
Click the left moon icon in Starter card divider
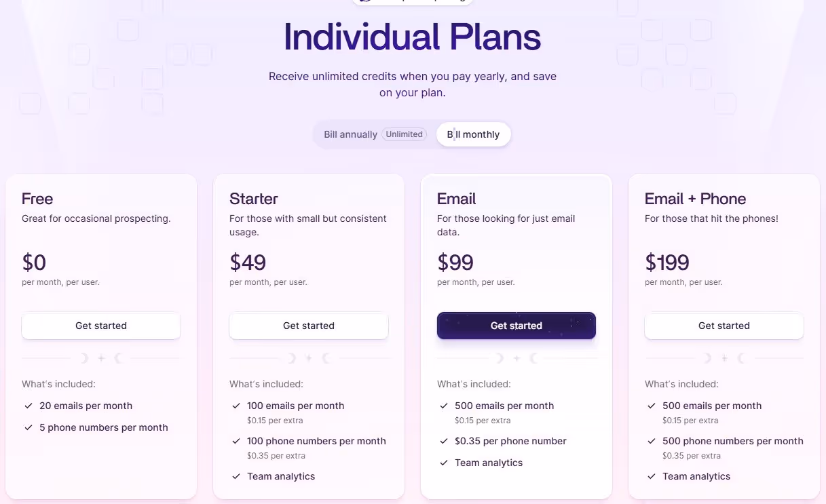tap(291, 357)
